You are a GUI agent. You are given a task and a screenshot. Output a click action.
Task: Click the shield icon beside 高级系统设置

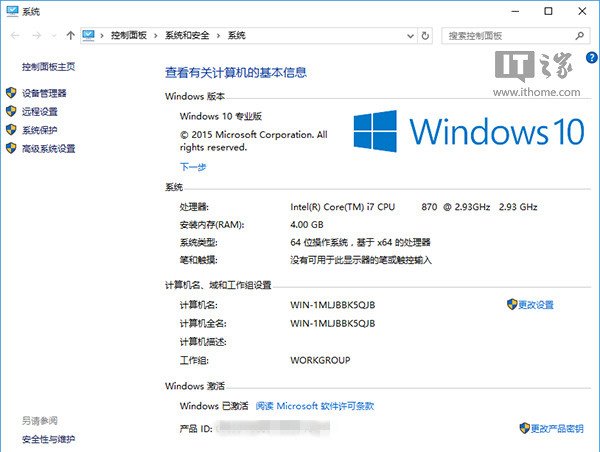tap(11, 148)
